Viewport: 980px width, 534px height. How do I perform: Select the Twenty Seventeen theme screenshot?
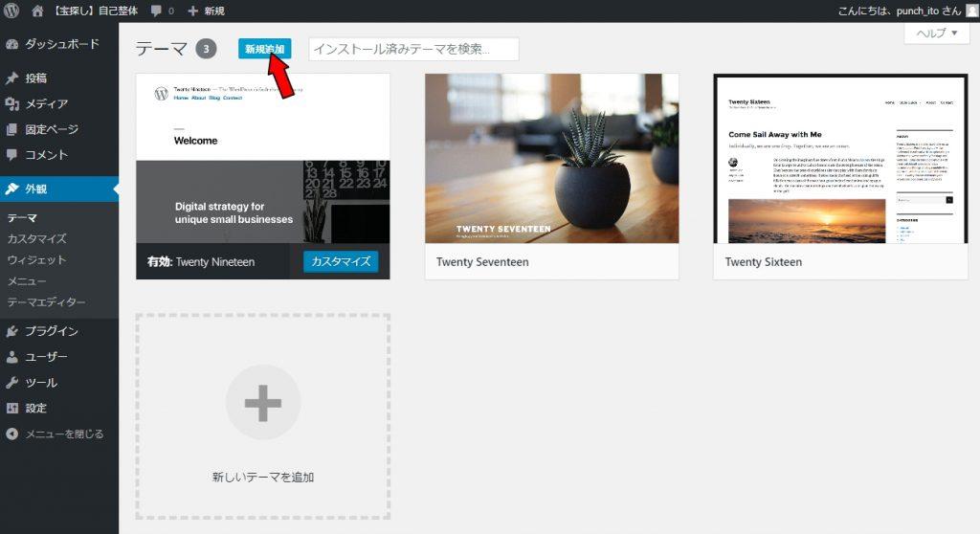552,158
